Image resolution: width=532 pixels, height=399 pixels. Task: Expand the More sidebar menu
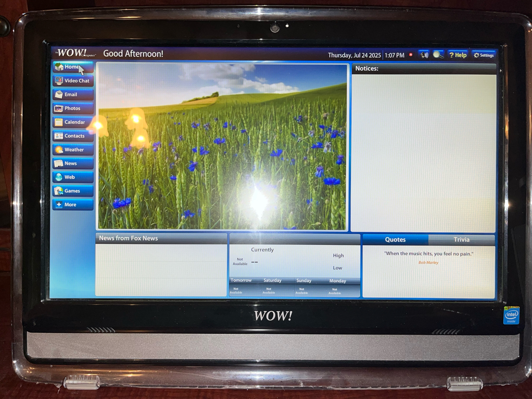coord(73,205)
